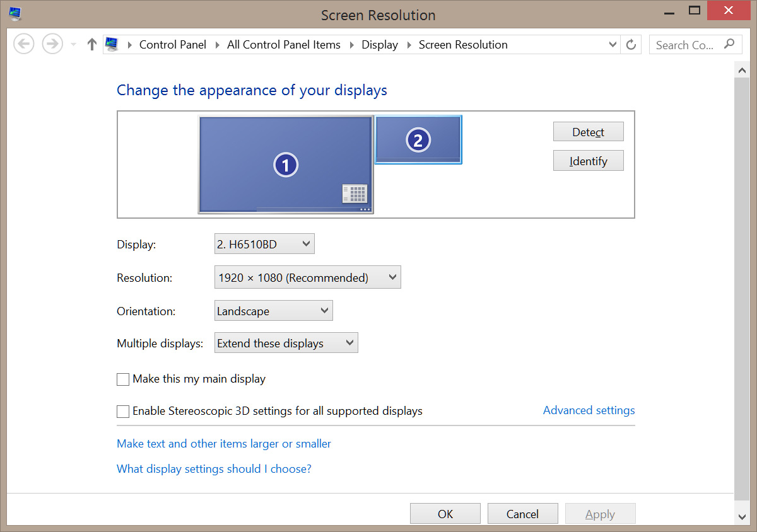The image size is (757, 532).
Task: Go up one folder level
Action: click(x=92, y=44)
